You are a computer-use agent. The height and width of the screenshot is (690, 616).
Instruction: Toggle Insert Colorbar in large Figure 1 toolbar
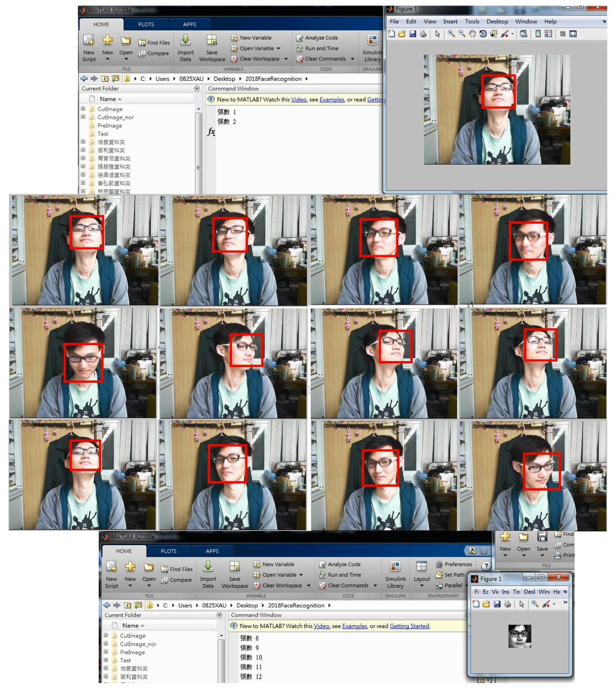[538, 34]
